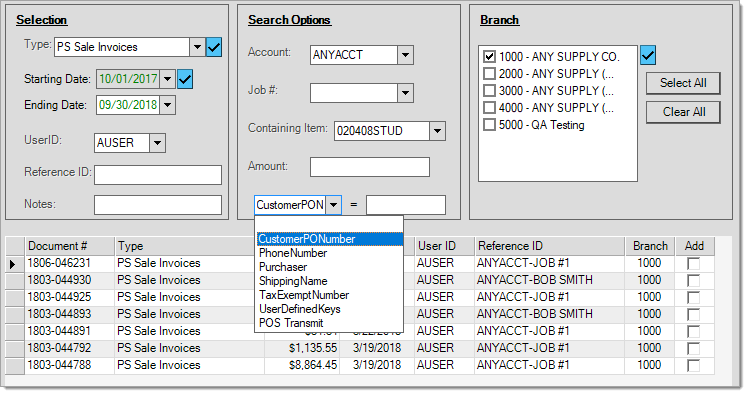Click the UserID field showing AUSER
This screenshot has width=747, height=394.
click(x=122, y=143)
